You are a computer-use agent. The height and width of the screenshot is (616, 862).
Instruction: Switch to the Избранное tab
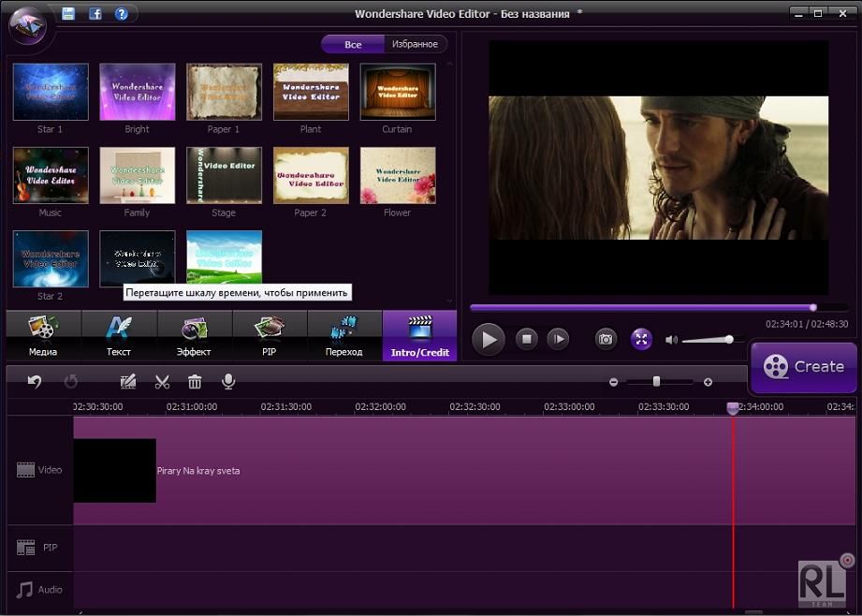415,43
